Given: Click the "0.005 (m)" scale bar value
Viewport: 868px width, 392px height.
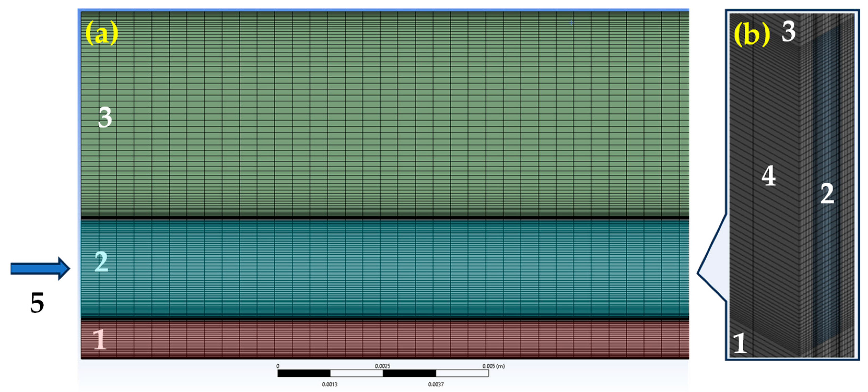Looking at the screenshot, I should pos(493,366).
